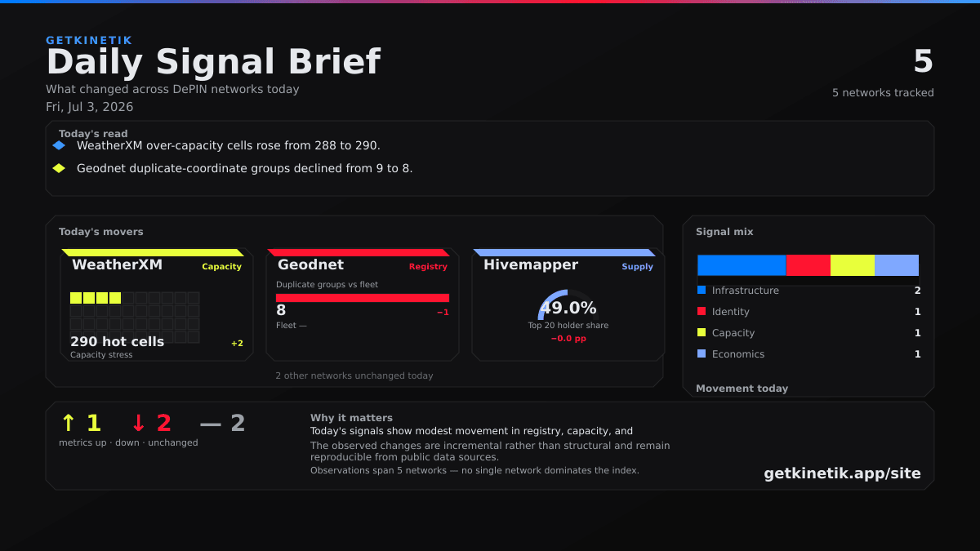Click the '49.0%' holder share value
This screenshot has width=980, height=551.
click(568, 308)
